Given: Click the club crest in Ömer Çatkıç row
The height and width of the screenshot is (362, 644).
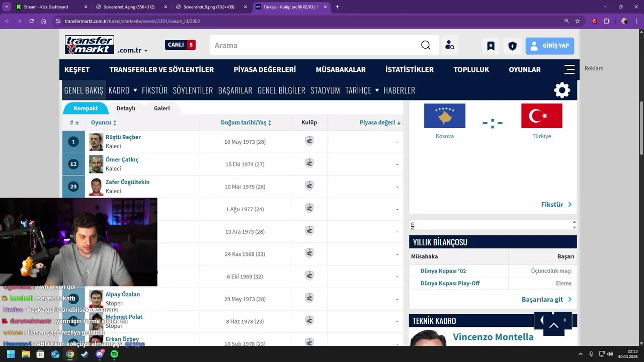Looking at the screenshot, I should 309,164.
